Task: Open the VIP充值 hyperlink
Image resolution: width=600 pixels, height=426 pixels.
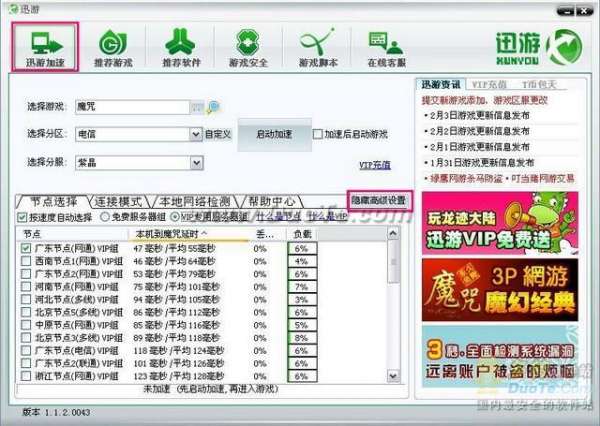Action: 375,165
